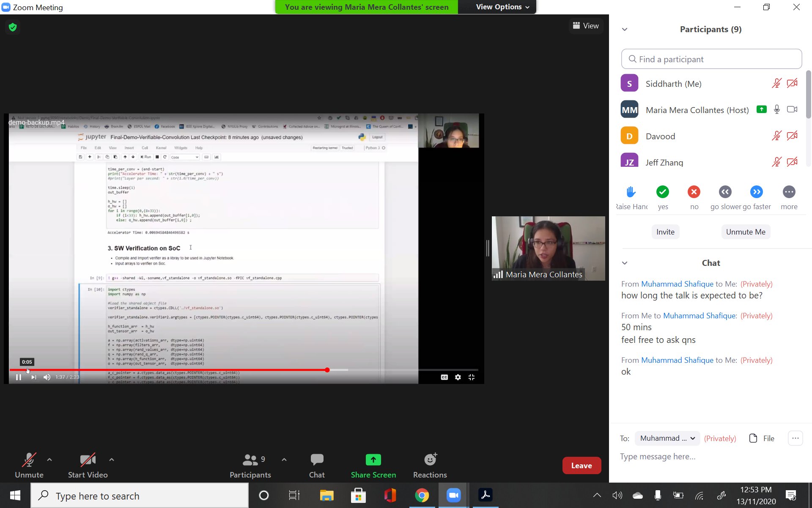Open chat recipient Muhammad dropdown
The width and height of the screenshot is (812, 508).
(667, 438)
